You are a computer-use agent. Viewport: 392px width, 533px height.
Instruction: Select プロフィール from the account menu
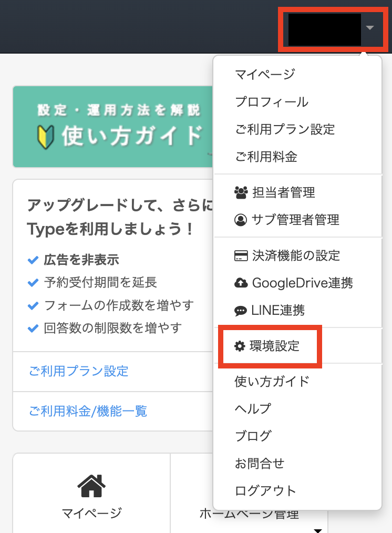[271, 102]
